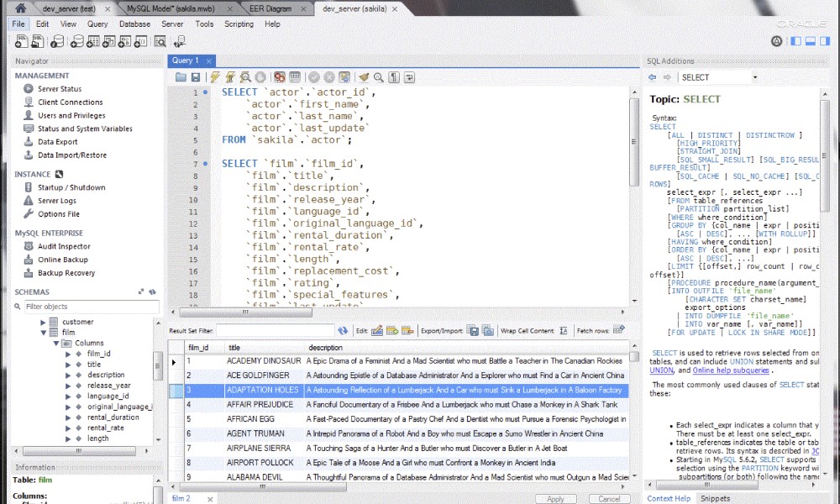Import records from external file icon
The image size is (840, 504).
coord(488,330)
